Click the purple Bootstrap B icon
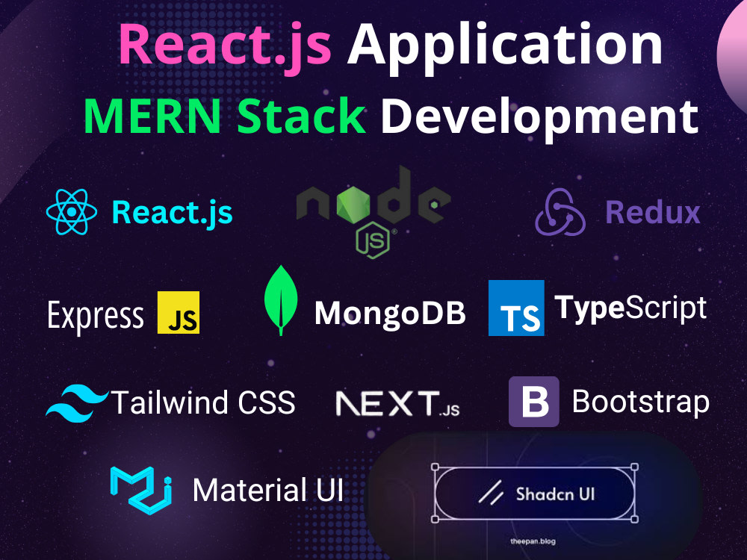The width and height of the screenshot is (747, 560). point(534,402)
